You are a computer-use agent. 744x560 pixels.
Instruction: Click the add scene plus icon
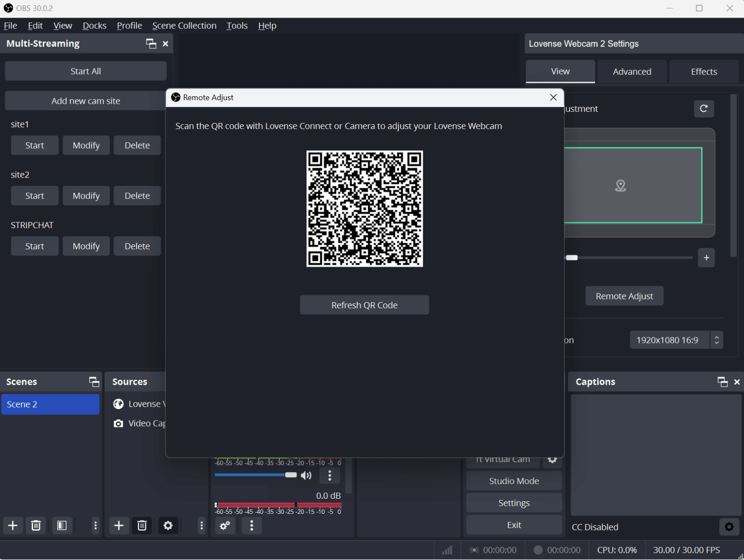click(13, 525)
